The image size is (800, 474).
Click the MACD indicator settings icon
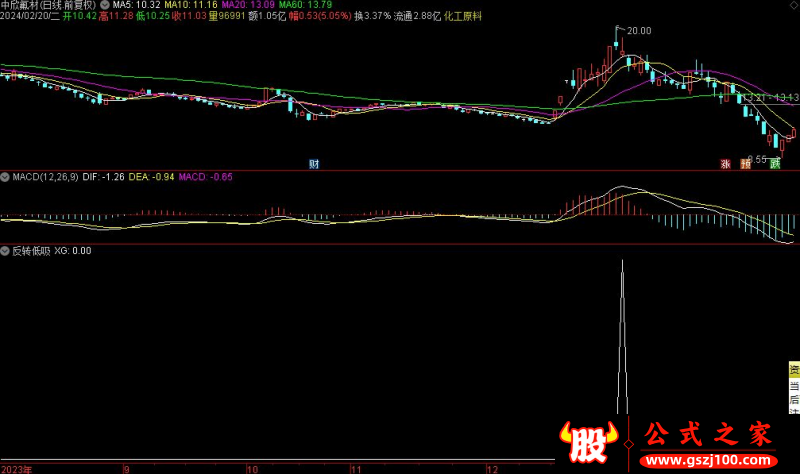[6, 177]
